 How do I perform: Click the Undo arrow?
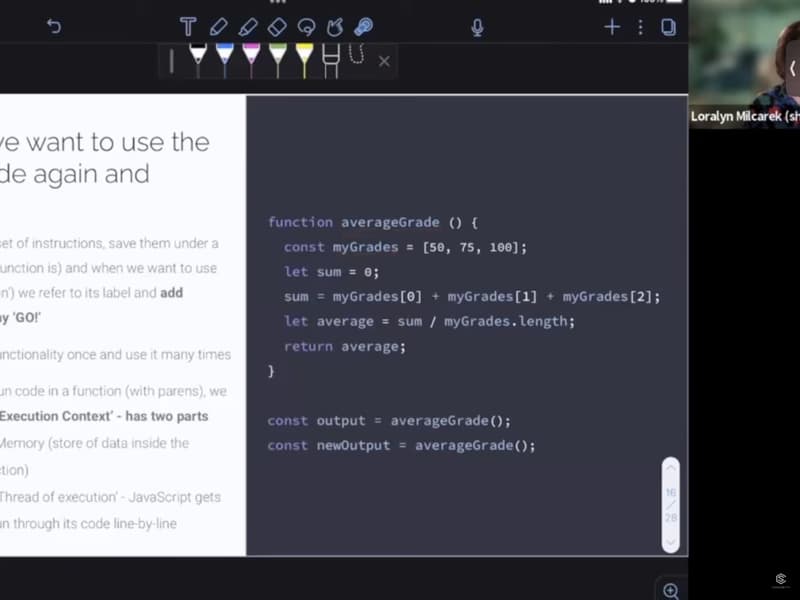(54, 26)
